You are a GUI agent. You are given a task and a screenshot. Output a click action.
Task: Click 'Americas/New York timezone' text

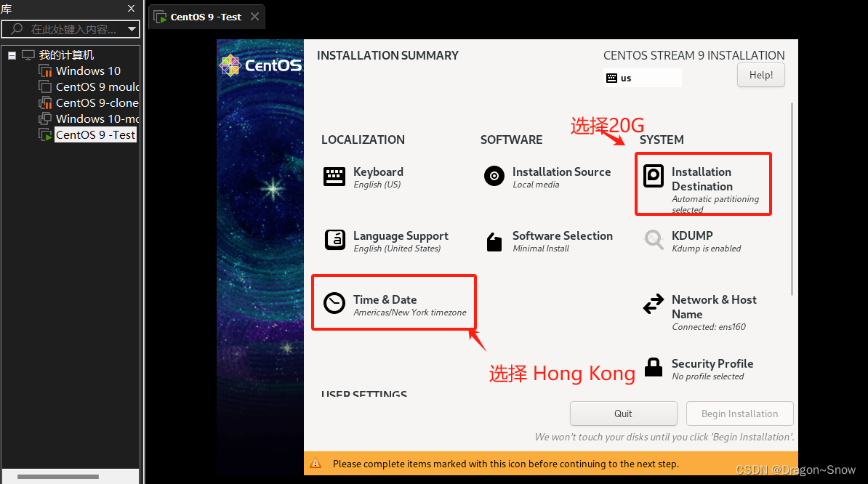409,312
